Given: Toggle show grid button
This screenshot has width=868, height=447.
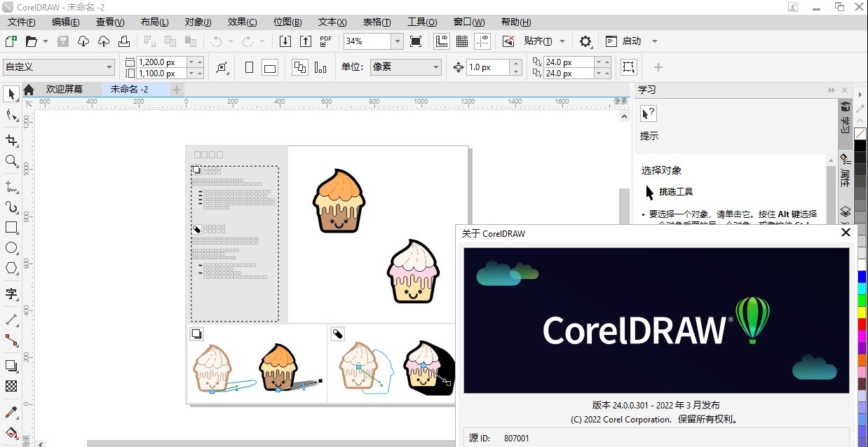Looking at the screenshot, I should click(462, 41).
